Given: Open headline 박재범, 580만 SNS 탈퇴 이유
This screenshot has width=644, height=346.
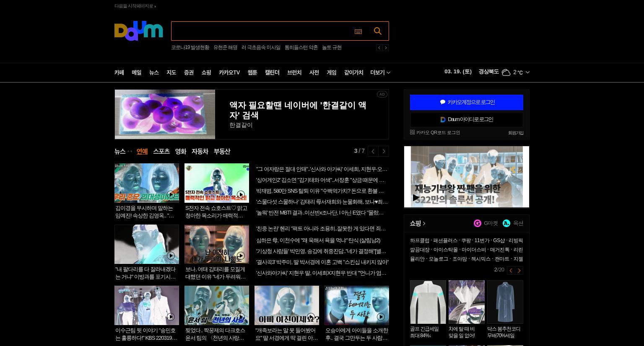Looking at the screenshot, I should [x=320, y=191].
